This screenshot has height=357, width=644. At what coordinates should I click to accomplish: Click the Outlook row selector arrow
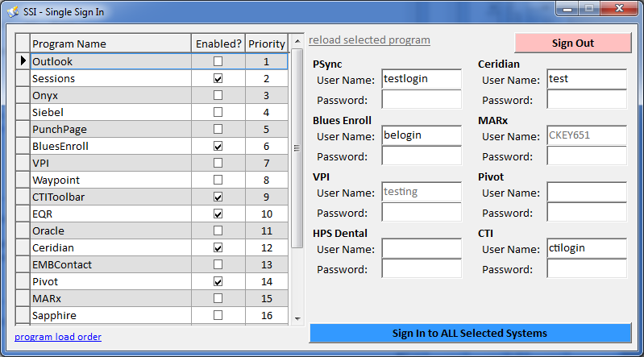[23, 61]
